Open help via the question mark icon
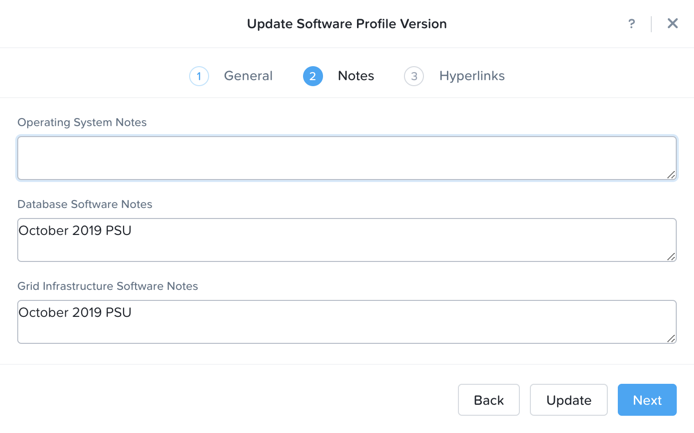Image resolution: width=694 pixels, height=433 pixels. 632,23
